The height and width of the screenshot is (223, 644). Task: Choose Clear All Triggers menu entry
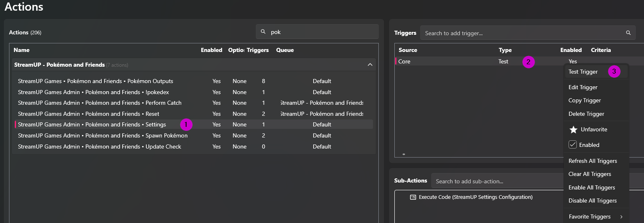pos(589,174)
